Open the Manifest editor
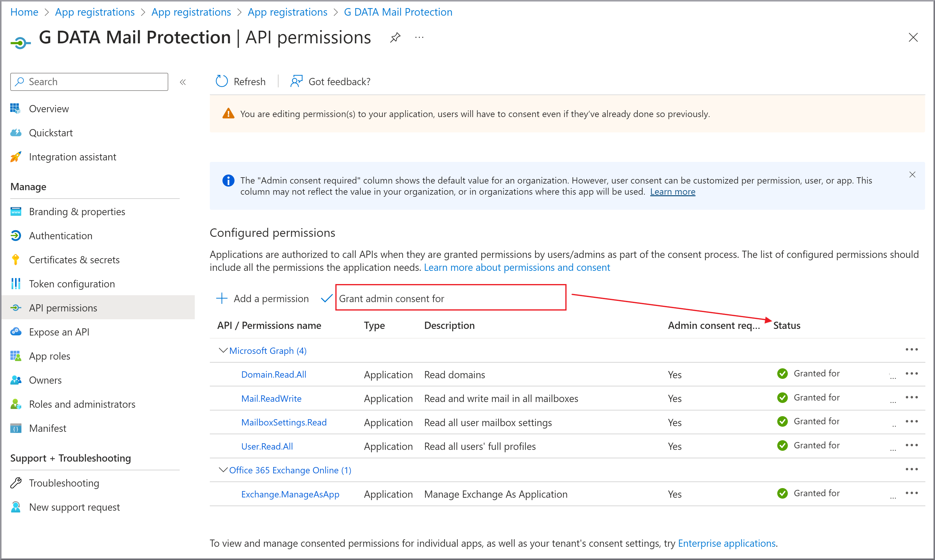This screenshot has width=935, height=560. click(48, 429)
